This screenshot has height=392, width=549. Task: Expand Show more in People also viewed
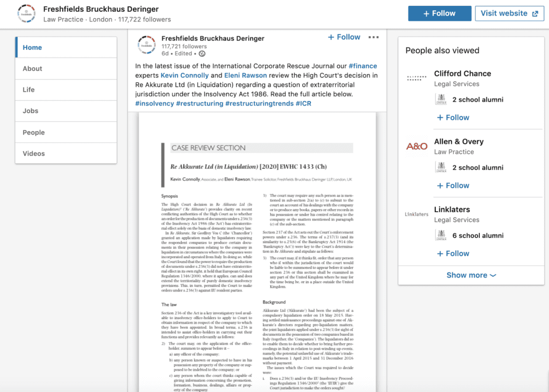point(471,275)
